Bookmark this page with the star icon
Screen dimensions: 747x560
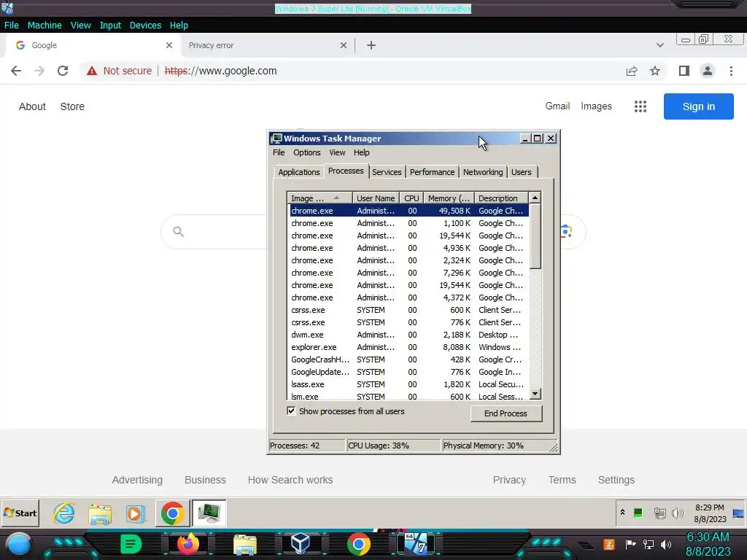point(656,71)
